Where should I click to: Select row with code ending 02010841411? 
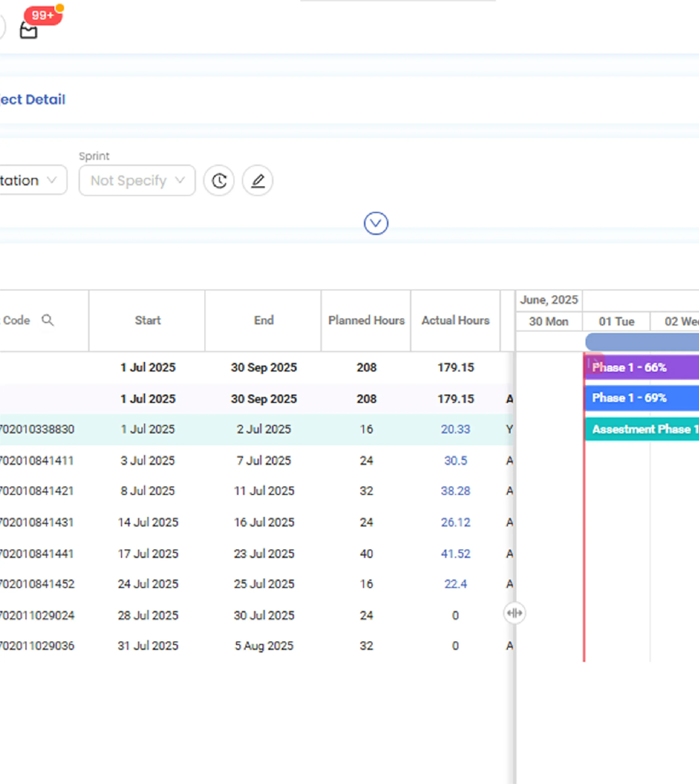coord(257,461)
